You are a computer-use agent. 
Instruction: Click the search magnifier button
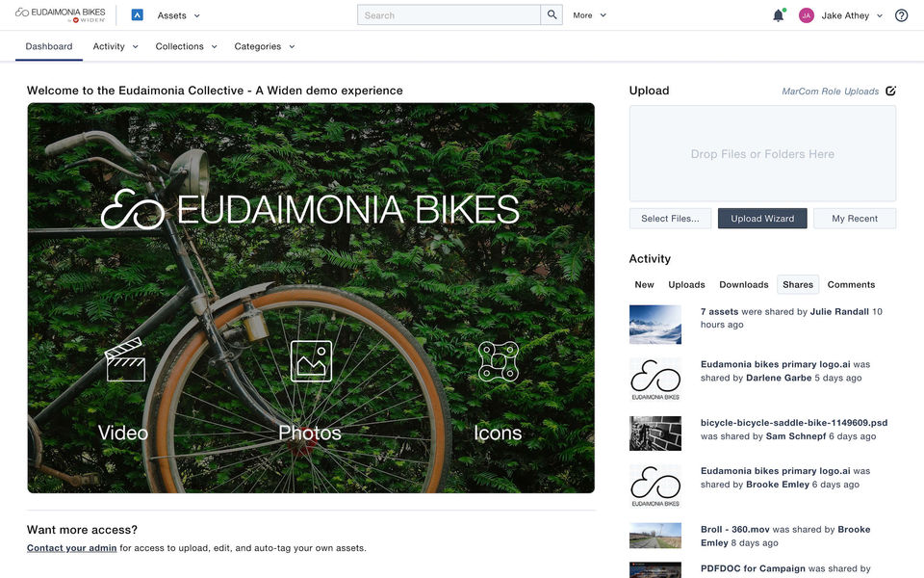(552, 15)
